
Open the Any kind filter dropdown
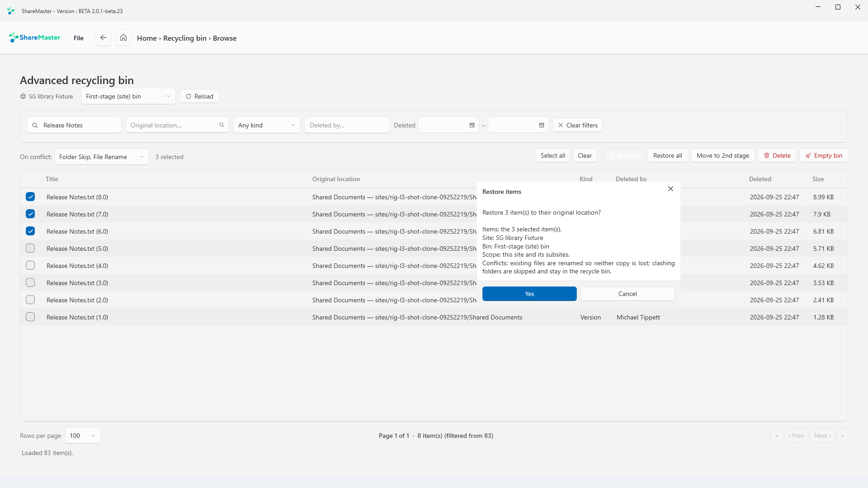click(x=267, y=125)
